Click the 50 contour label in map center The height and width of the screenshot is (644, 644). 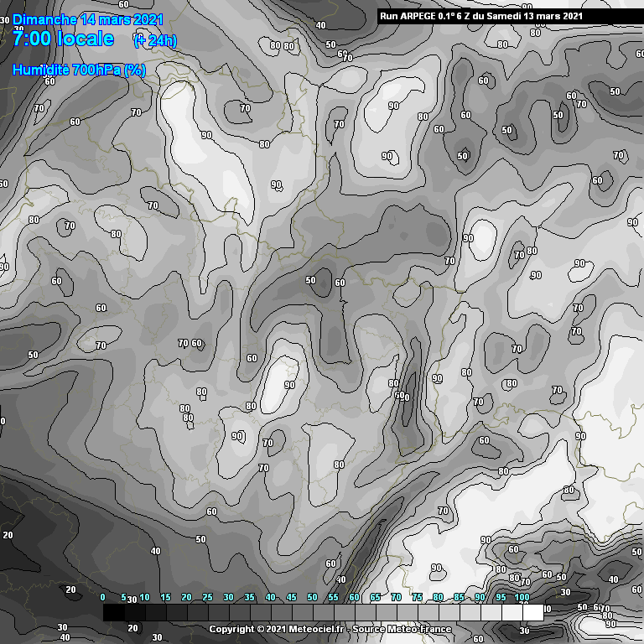311,280
